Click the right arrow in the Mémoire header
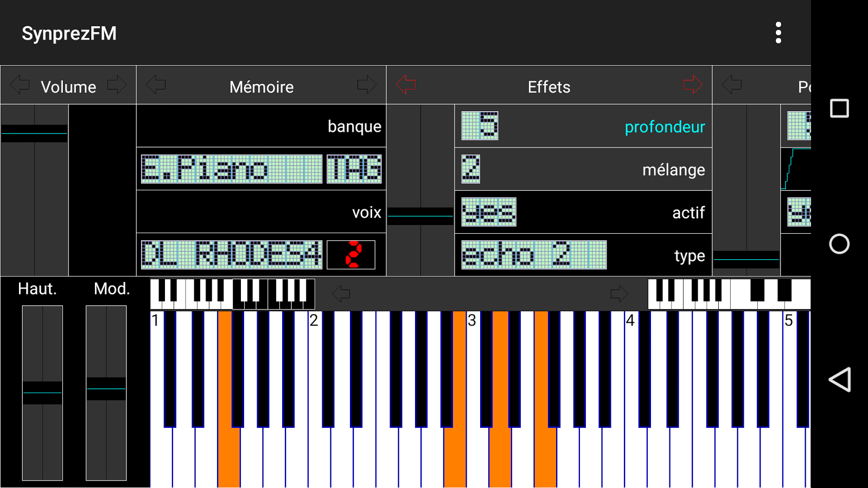This screenshot has width=868, height=488. coord(367,85)
